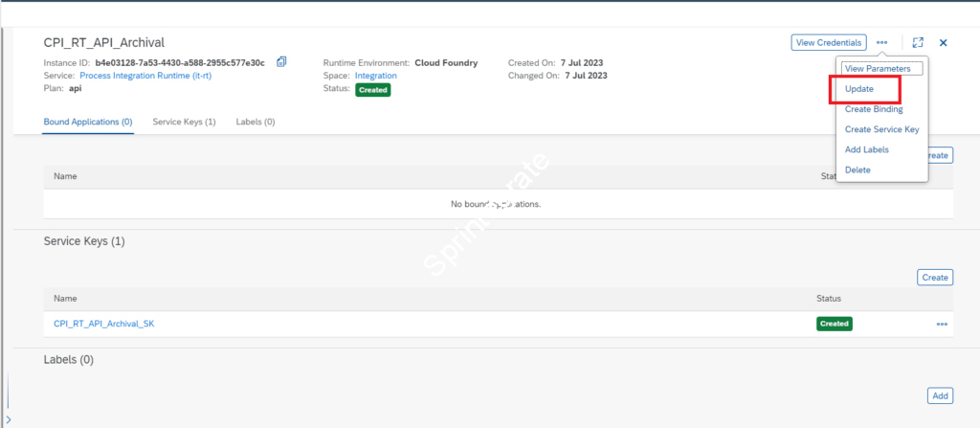Select Create Binding from the menu
Screen dimensions: 980x428
pyautogui.click(x=873, y=109)
